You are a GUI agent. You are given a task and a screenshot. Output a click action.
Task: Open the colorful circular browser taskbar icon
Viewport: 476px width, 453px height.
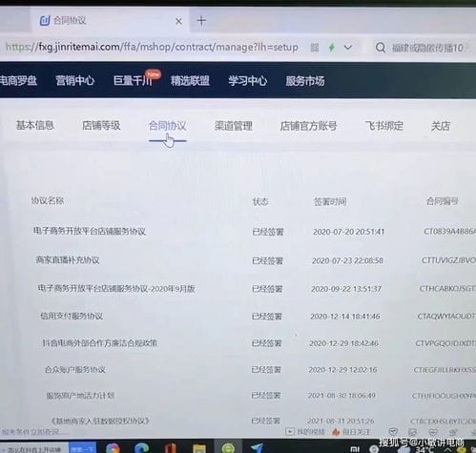113,448
